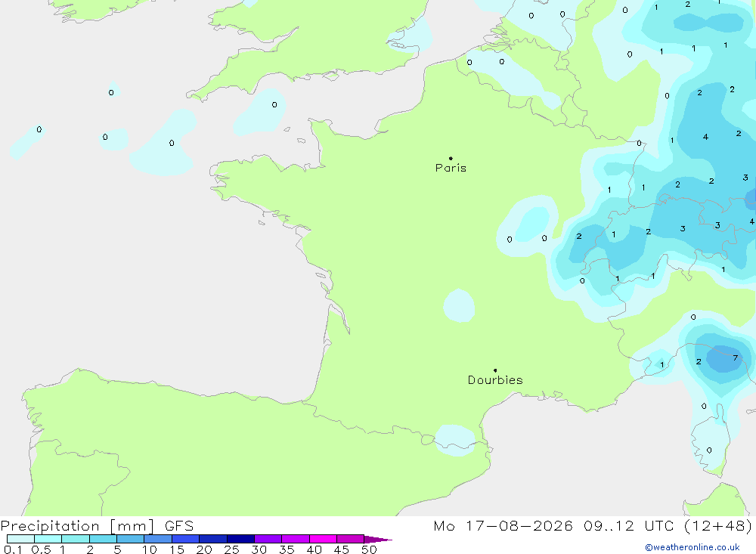
Task: Pick the 20–25 mm dark blue legend swatch
Action: pyautogui.click(x=213, y=539)
